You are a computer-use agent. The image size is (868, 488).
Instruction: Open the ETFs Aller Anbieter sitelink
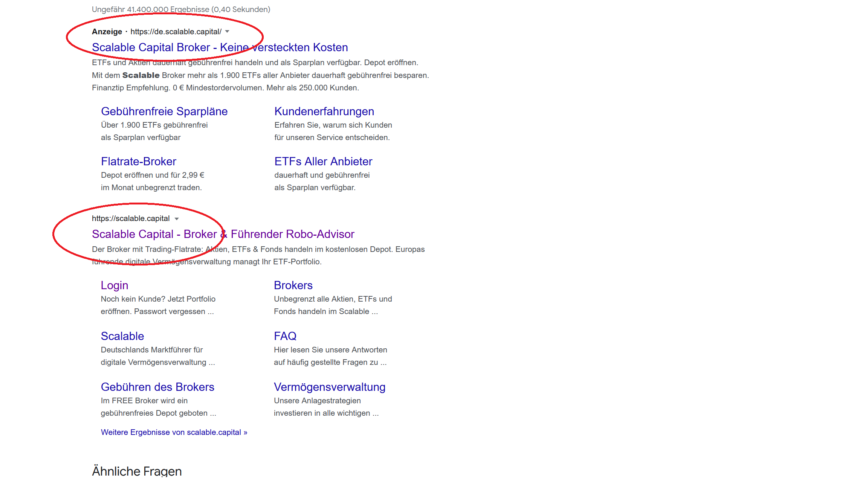[x=323, y=162]
